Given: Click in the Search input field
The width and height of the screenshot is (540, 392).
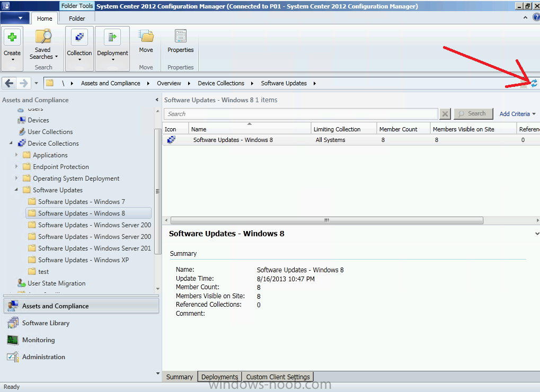Looking at the screenshot, I should (x=301, y=114).
